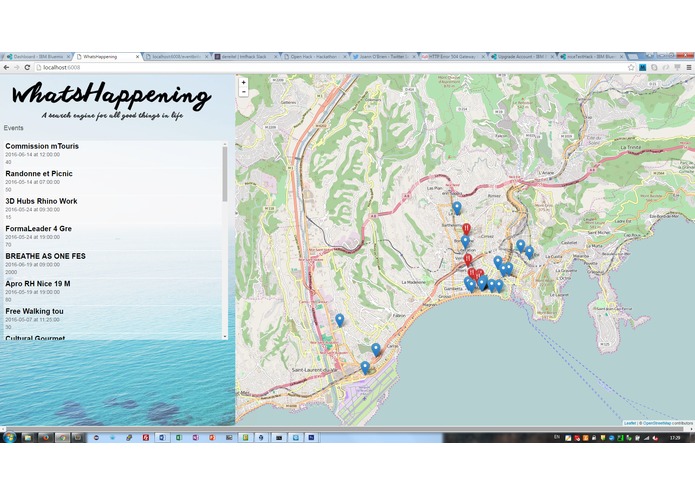This screenshot has width=695, height=494.
Task: Click the Events heading label
Action: pos(13,128)
